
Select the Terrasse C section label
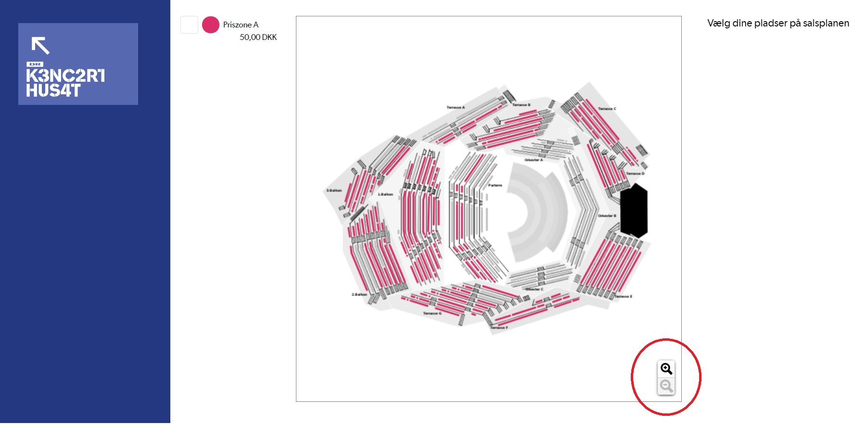pyautogui.click(x=607, y=109)
